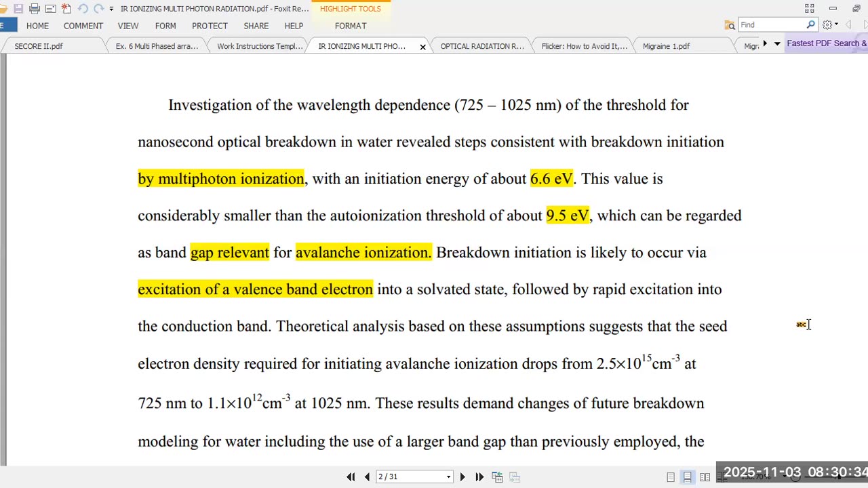The image size is (868, 488).
Task: Click the email document icon
Action: pyautogui.click(x=51, y=9)
